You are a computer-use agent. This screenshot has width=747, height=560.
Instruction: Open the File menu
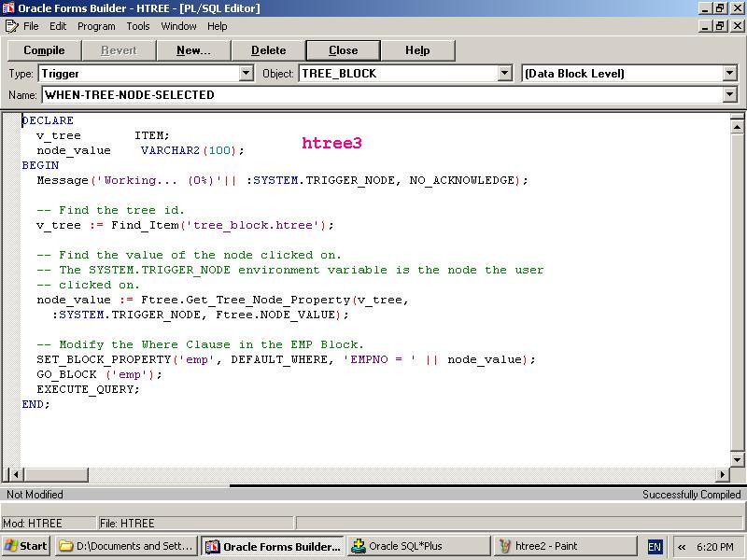31,26
